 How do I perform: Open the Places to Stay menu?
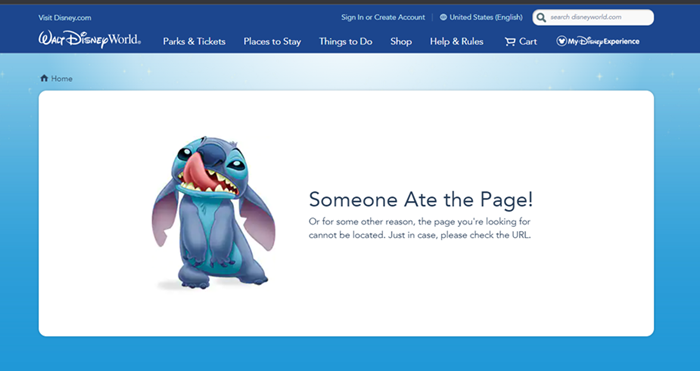click(x=272, y=42)
